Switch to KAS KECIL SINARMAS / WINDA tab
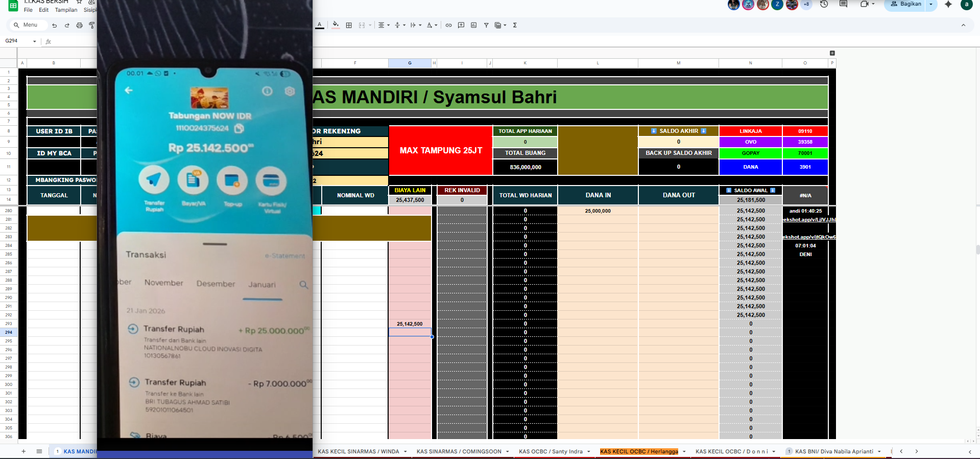The height and width of the screenshot is (459, 980). [358, 451]
